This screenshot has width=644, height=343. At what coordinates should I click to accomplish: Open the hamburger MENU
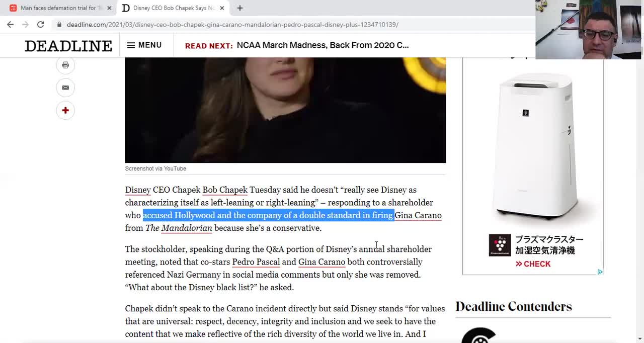point(144,45)
